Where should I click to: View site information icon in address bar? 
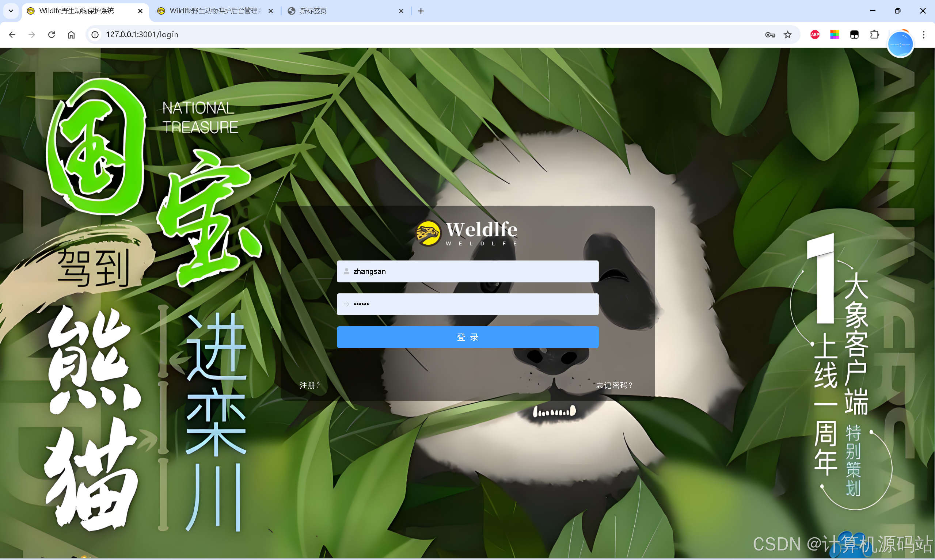95,35
